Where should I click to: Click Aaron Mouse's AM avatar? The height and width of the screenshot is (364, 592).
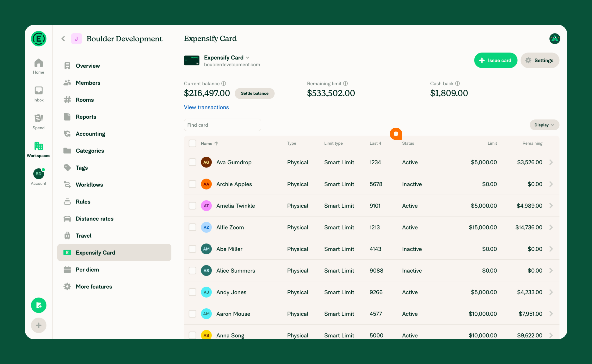206,314
